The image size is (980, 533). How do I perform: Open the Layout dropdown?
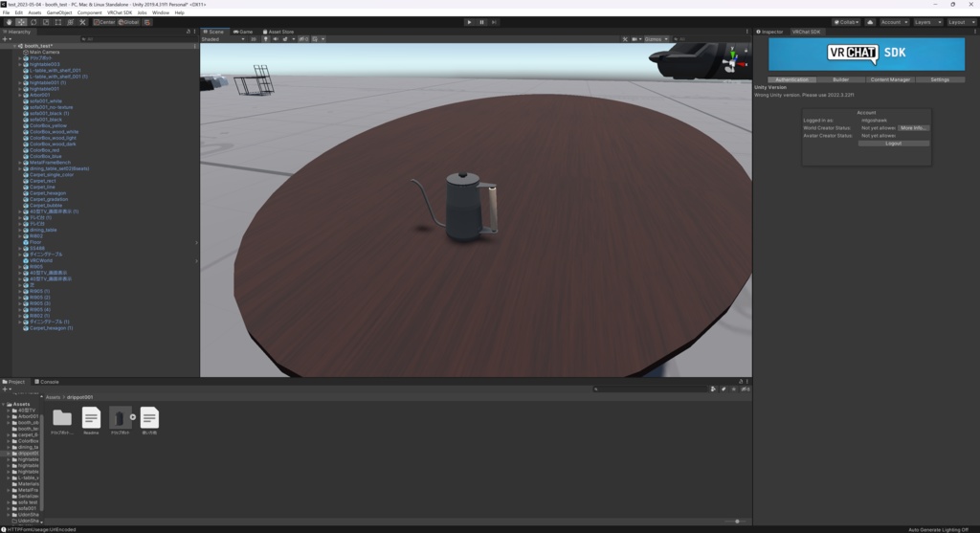tap(961, 22)
